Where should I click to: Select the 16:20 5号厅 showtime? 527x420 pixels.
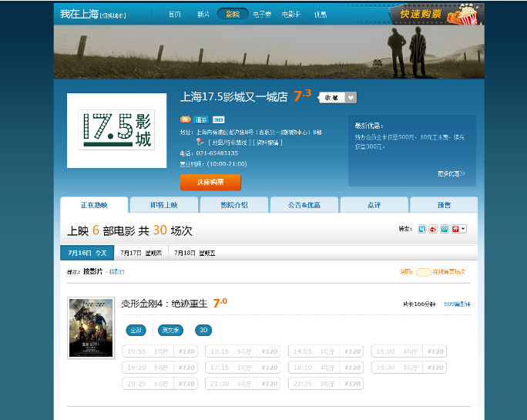coord(159,368)
